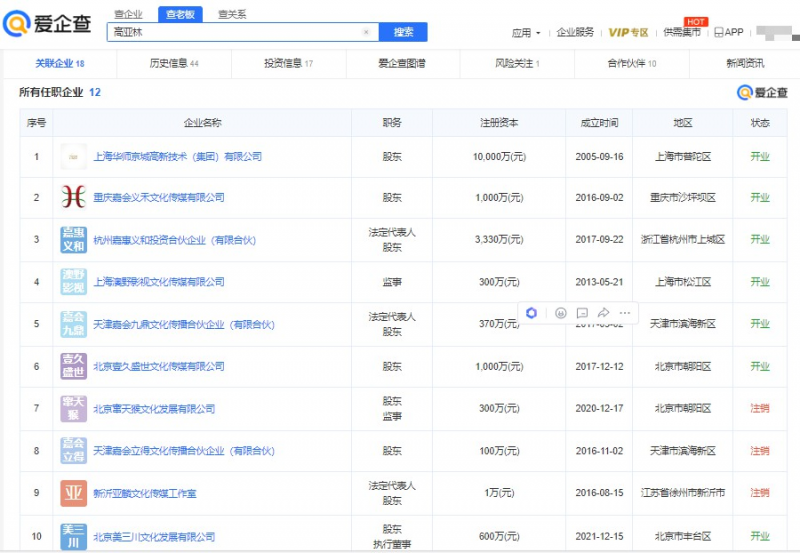Click the APP download icon in header

pos(728,32)
